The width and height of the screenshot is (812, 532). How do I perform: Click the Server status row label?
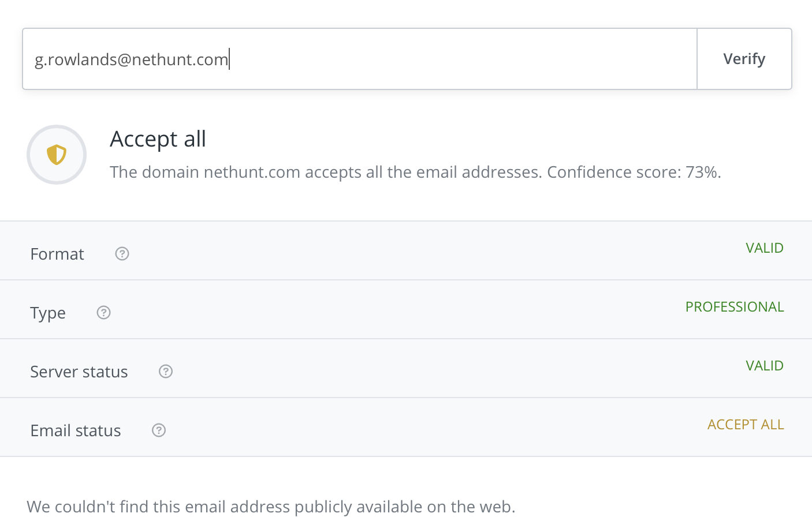(x=79, y=372)
